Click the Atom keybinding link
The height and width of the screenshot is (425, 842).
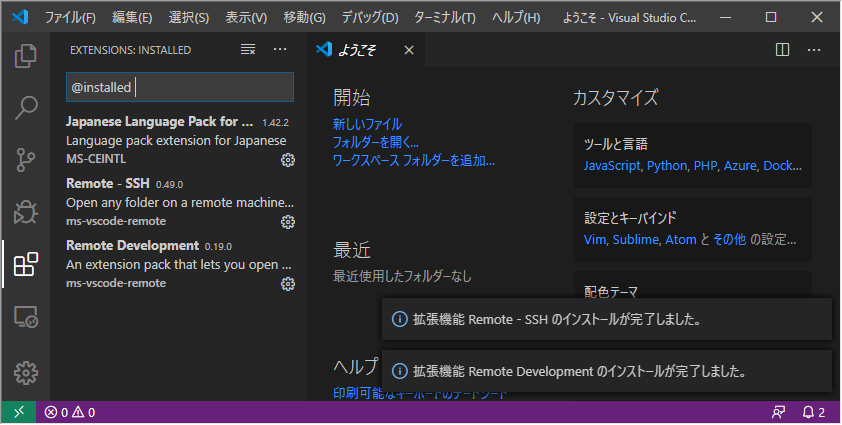pos(681,239)
